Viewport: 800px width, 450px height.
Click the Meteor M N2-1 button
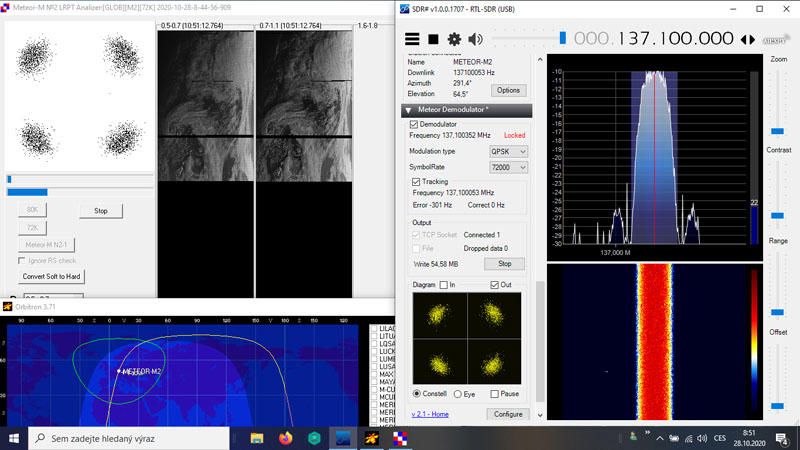[x=46, y=245]
